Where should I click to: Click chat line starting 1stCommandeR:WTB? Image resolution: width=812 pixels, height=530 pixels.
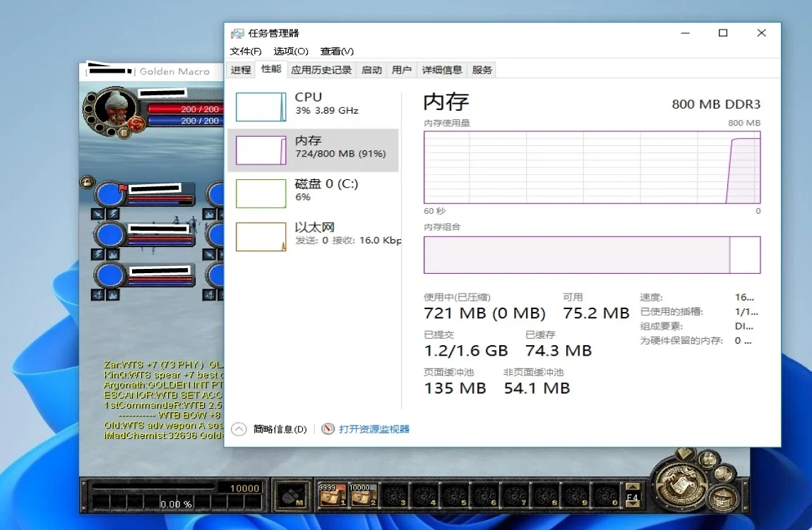click(163, 405)
